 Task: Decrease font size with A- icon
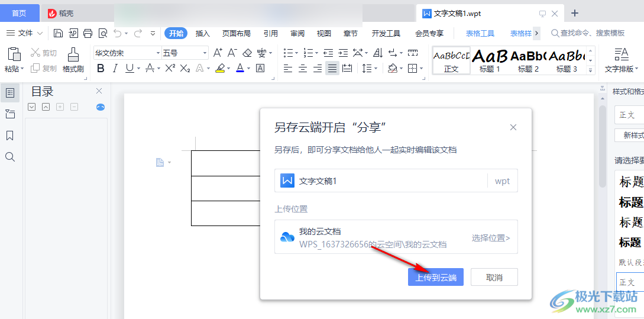pos(232,53)
